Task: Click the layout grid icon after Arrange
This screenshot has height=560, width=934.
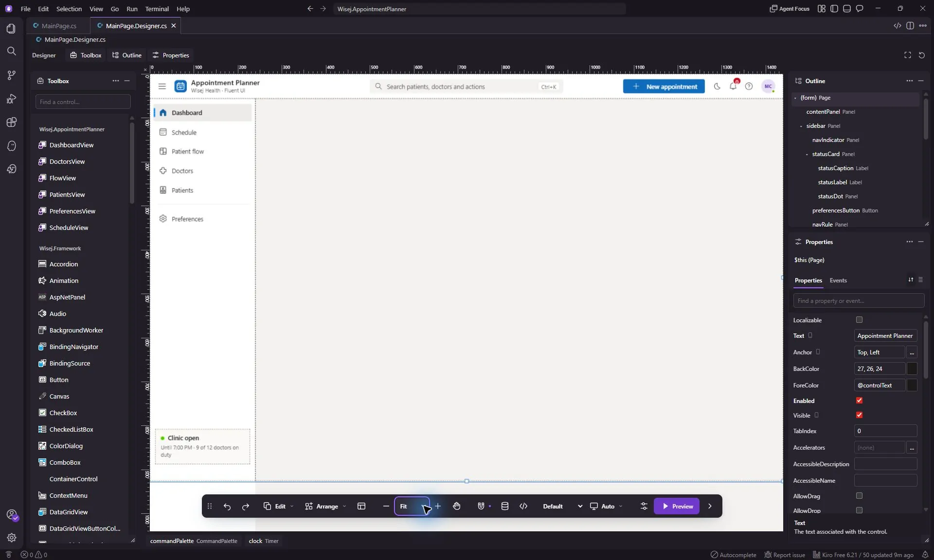Action: click(361, 506)
